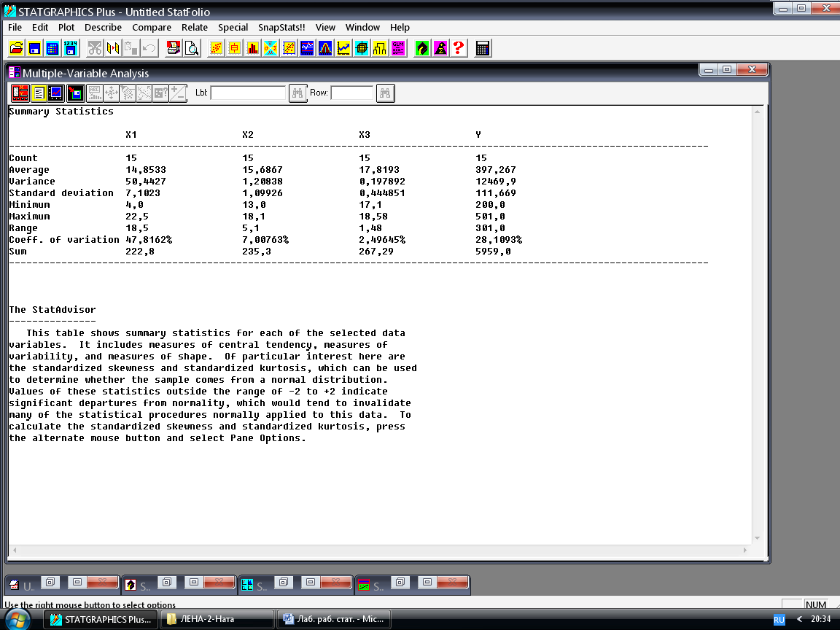Open the Summary Statistics sigma icon
The image size is (840, 630).
[271, 48]
